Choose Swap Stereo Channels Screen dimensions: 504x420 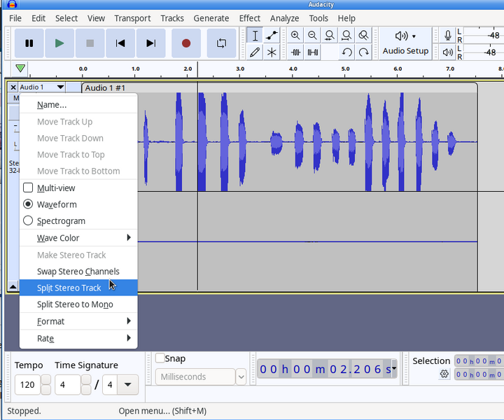78,272
